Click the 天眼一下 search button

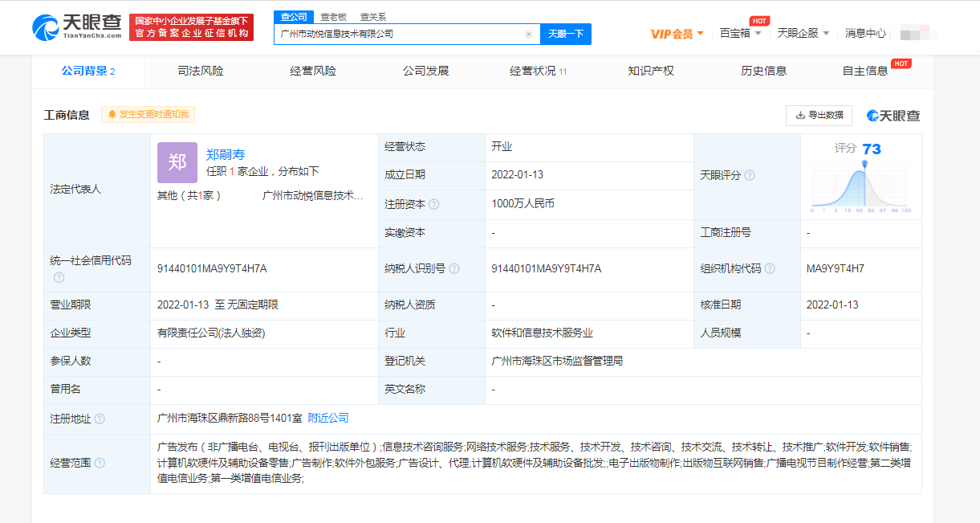[566, 34]
